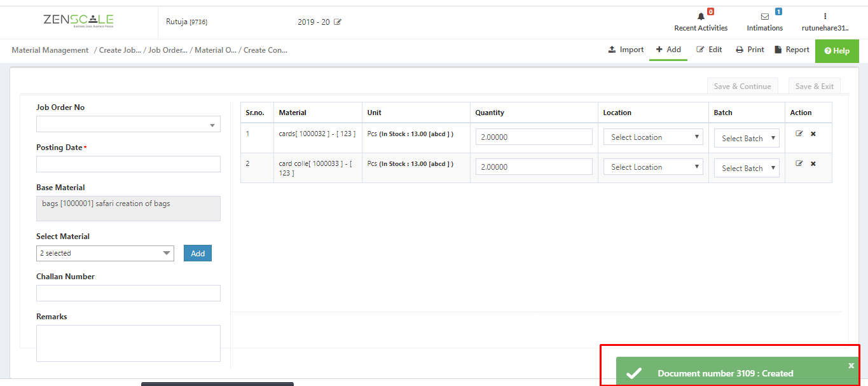
Task: Click green checkmark in Created notification
Action: pos(634,373)
